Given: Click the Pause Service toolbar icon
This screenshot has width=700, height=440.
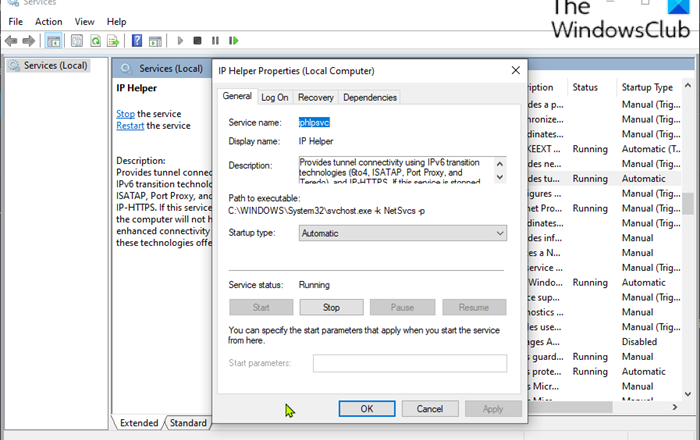Looking at the screenshot, I should pos(215,41).
